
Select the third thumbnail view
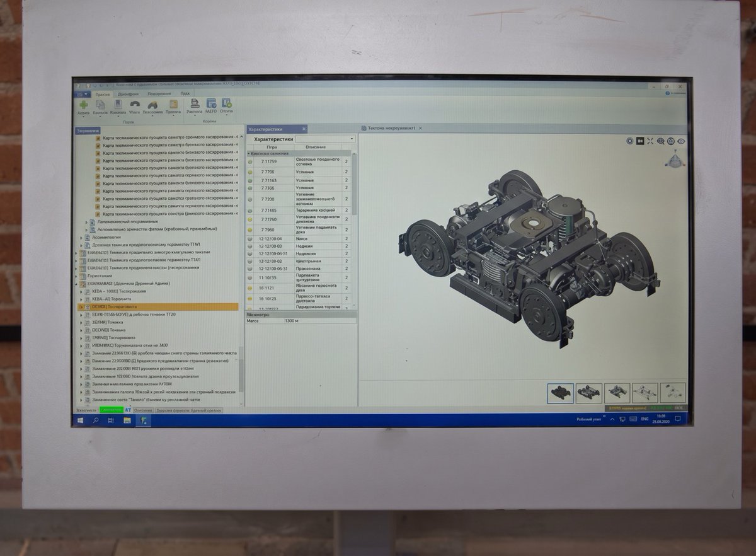click(x=617, y=393)
